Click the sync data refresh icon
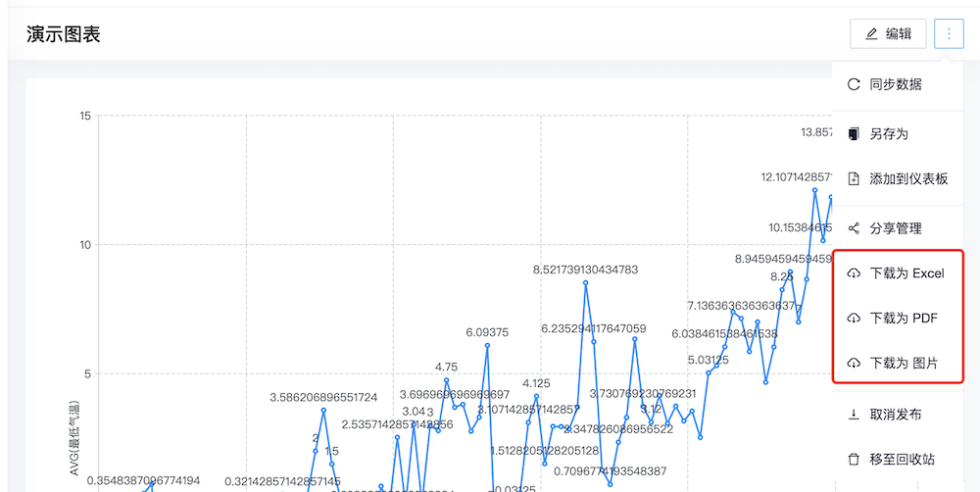Viewport: 980px width, 492px height. (x=854, y=84)
